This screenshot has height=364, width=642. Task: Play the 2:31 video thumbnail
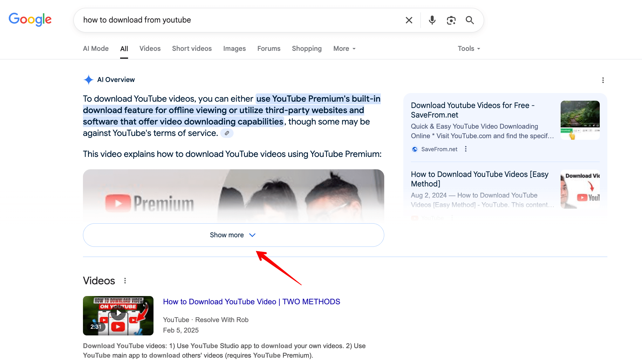pos(118,315)
